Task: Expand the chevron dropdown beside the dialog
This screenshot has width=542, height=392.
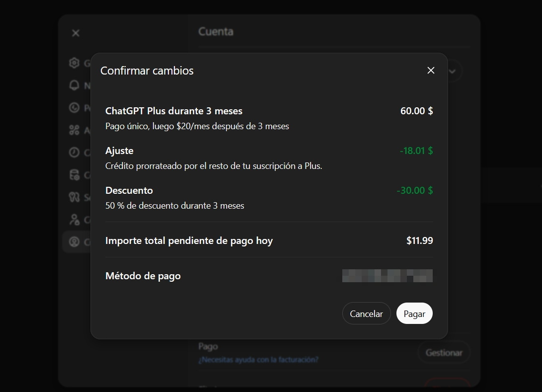Action: click(452, 71)
